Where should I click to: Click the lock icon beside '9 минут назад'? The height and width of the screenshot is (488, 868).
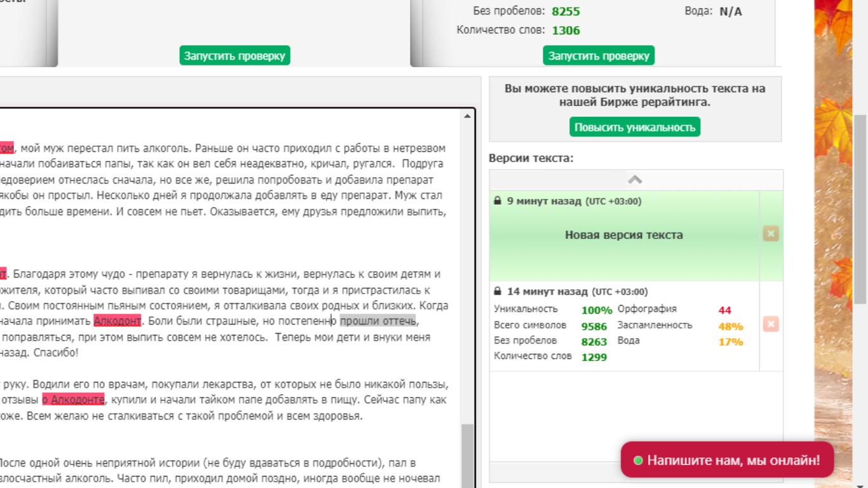pyautogui.click(x=498, y=201)
